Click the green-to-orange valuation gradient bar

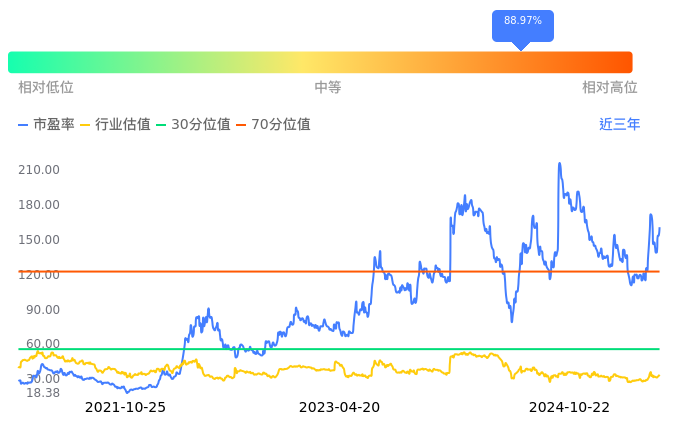pyautogui.click(x=320, y=62)
